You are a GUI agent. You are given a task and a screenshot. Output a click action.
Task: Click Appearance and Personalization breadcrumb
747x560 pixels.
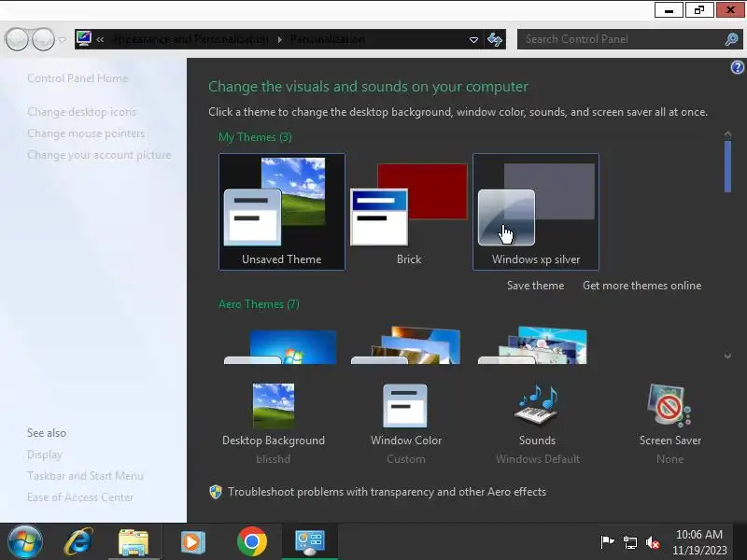(x=190, y=39)
